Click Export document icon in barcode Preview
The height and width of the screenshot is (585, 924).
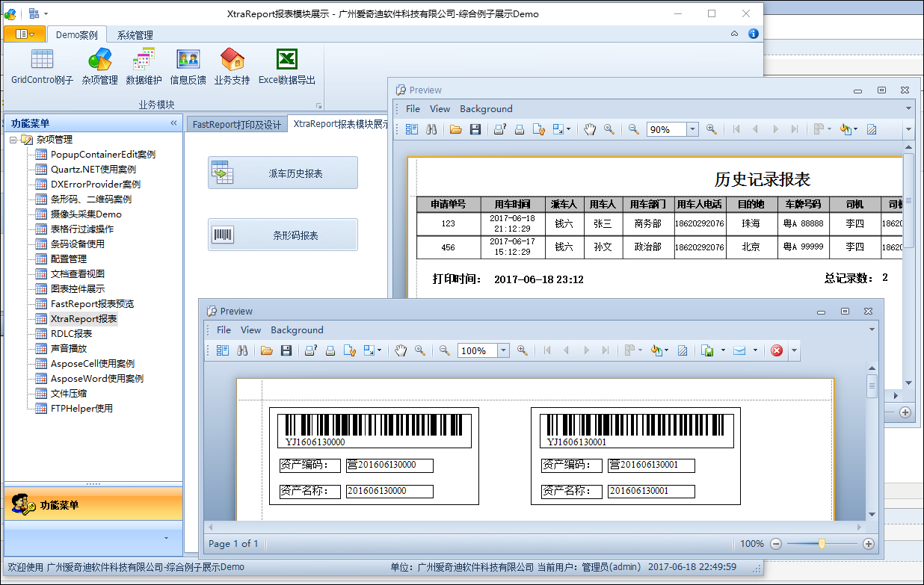[x=707, y=350]
